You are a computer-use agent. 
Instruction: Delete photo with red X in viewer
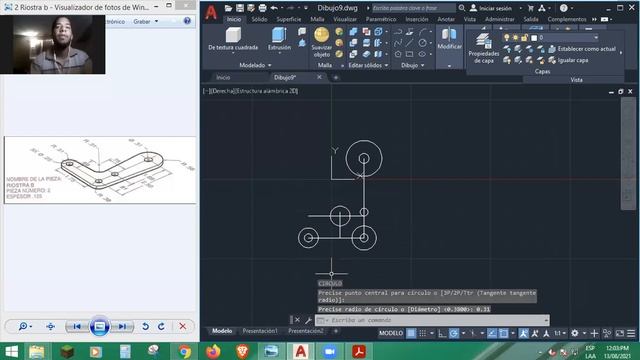pyautogui.click(x=183, y=326)
